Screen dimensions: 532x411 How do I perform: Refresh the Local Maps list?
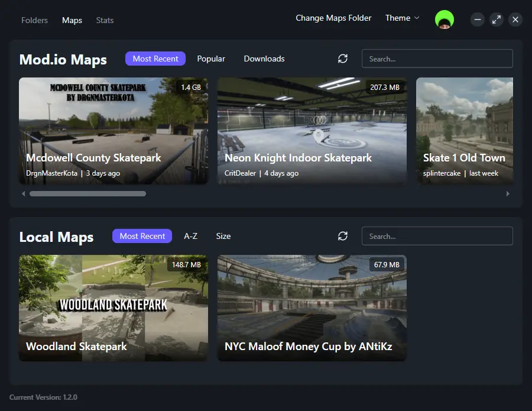pyautogui.click(x=343, y=236)
